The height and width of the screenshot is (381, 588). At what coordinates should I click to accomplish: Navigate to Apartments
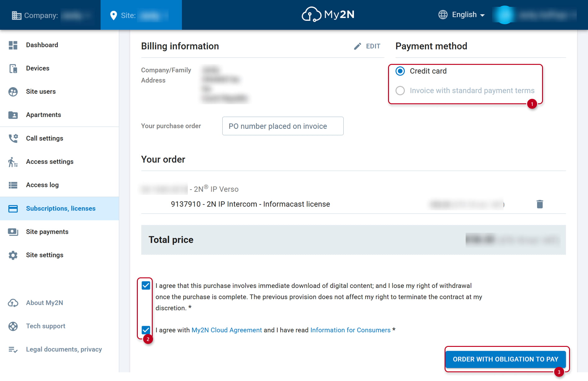59,115
